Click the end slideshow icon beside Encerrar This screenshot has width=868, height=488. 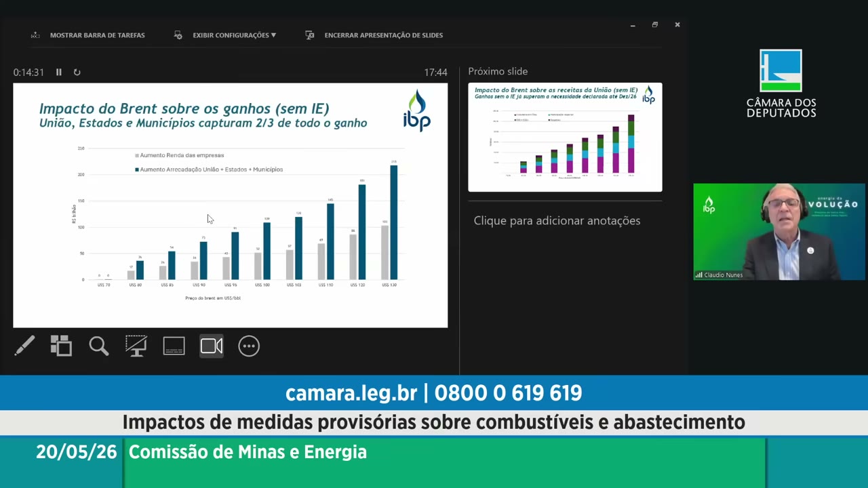point(310,35)
